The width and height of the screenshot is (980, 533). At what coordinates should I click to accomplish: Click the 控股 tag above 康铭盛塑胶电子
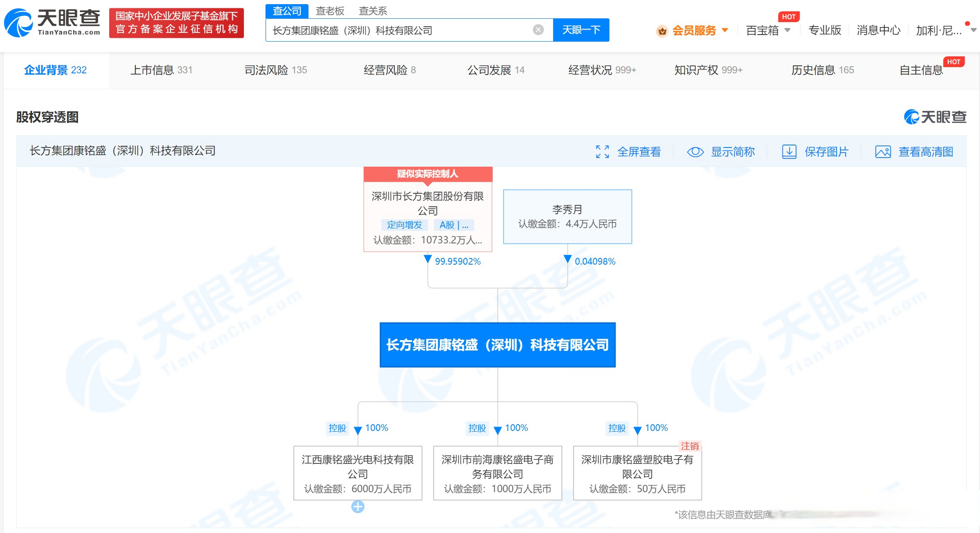(617, 428)
